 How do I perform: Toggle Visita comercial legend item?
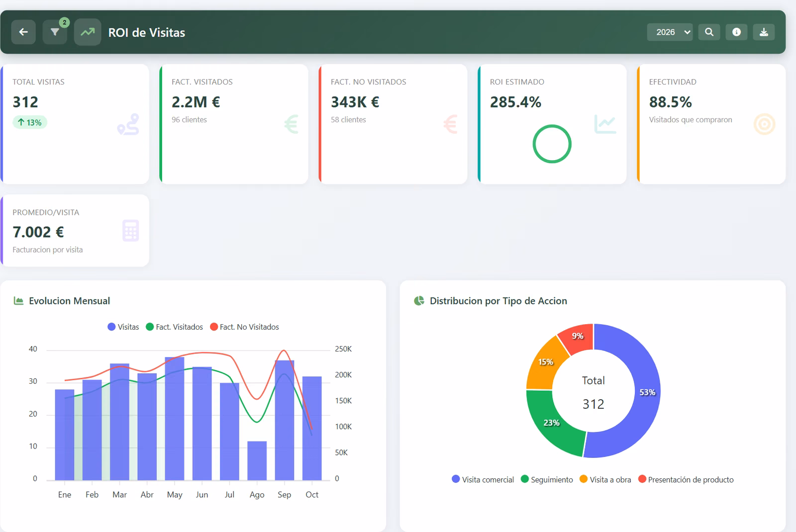point(483,480)
